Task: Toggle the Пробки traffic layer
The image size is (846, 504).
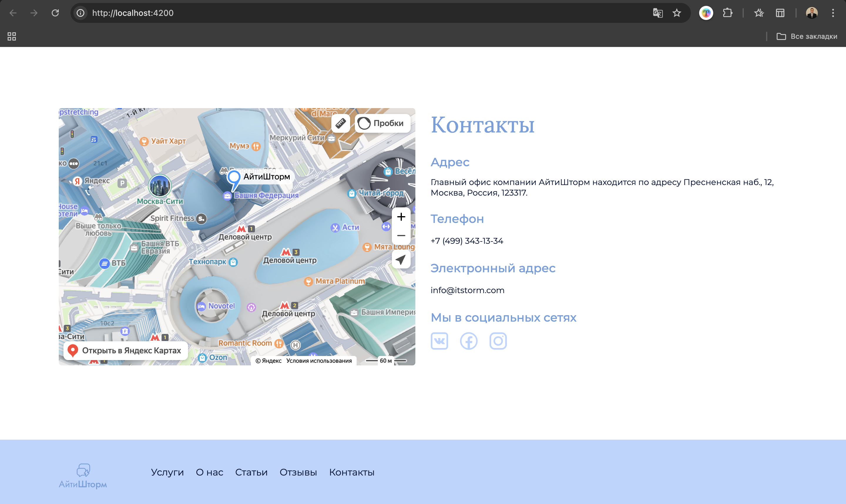Action: coord(382,123)
